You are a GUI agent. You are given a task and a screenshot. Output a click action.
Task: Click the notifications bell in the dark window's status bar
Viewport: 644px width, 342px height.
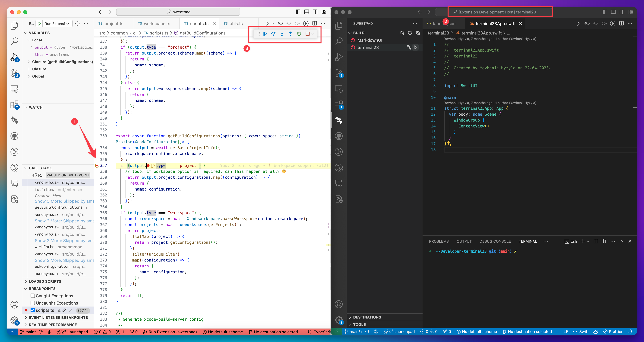(630, 331)
